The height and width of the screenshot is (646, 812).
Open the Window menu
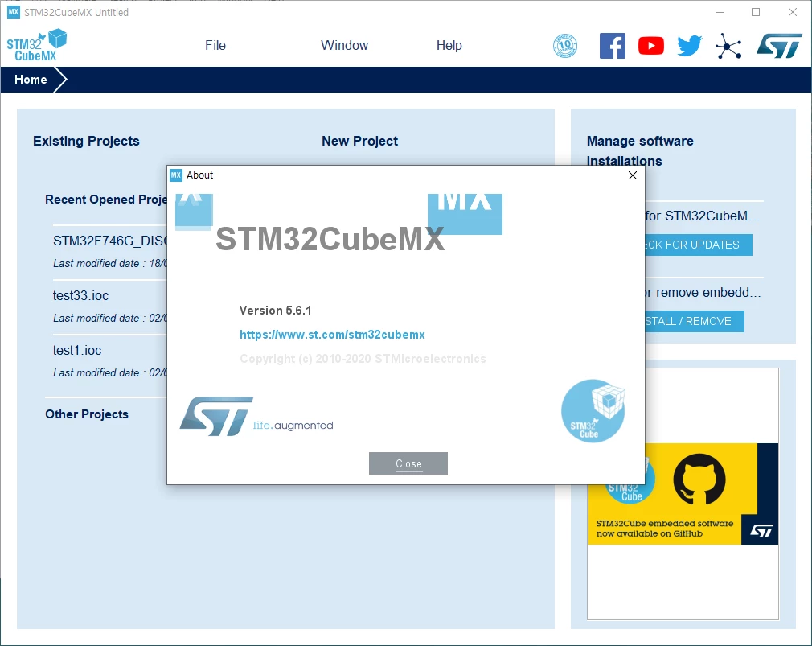point(344,46)
